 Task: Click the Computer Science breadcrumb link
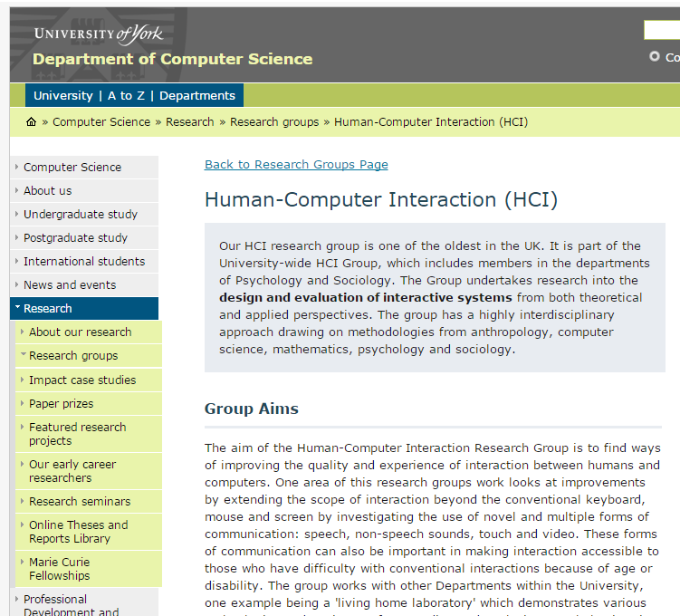click(101, 122)
